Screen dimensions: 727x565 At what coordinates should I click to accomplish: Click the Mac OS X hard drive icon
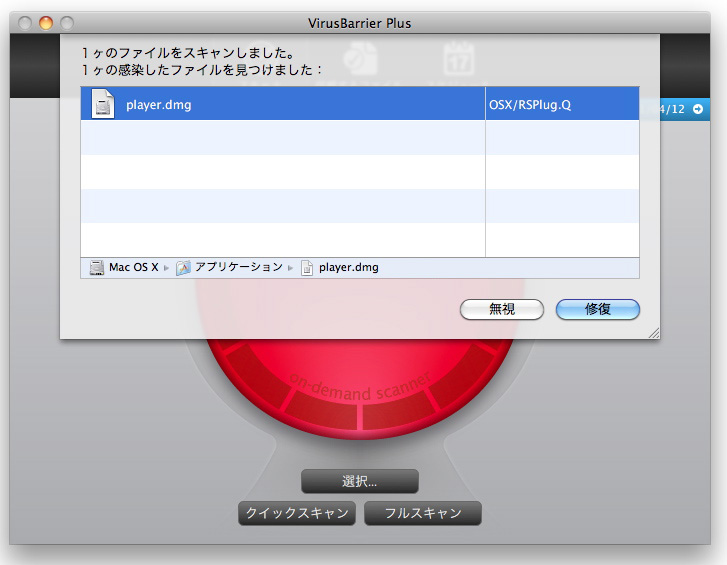(x=96, y=267)
